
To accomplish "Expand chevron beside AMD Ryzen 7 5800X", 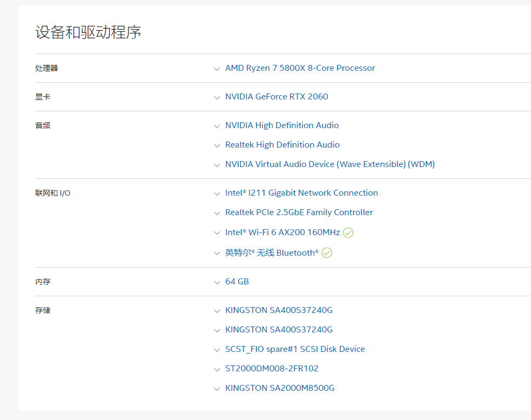I will (217, 69).
